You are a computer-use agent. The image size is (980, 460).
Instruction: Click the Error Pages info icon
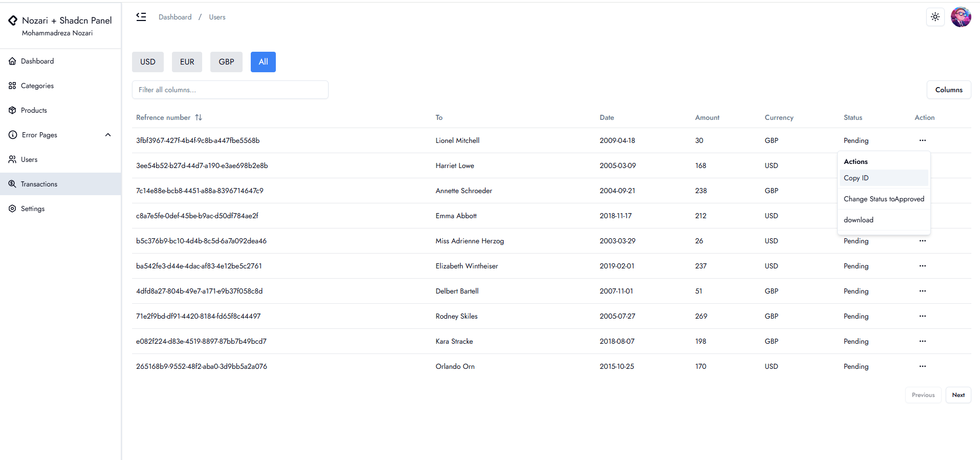pos(13,135)
